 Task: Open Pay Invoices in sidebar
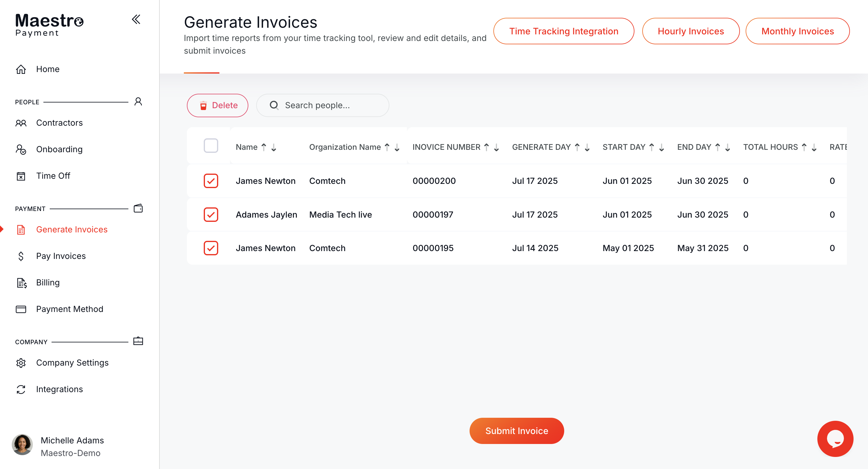point(61,256)
